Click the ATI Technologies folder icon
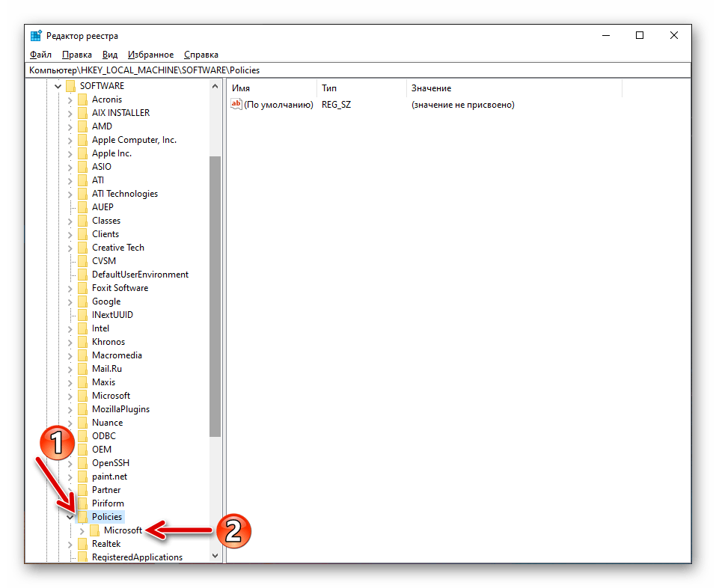716x588 pixels. (x=82, y=194)
